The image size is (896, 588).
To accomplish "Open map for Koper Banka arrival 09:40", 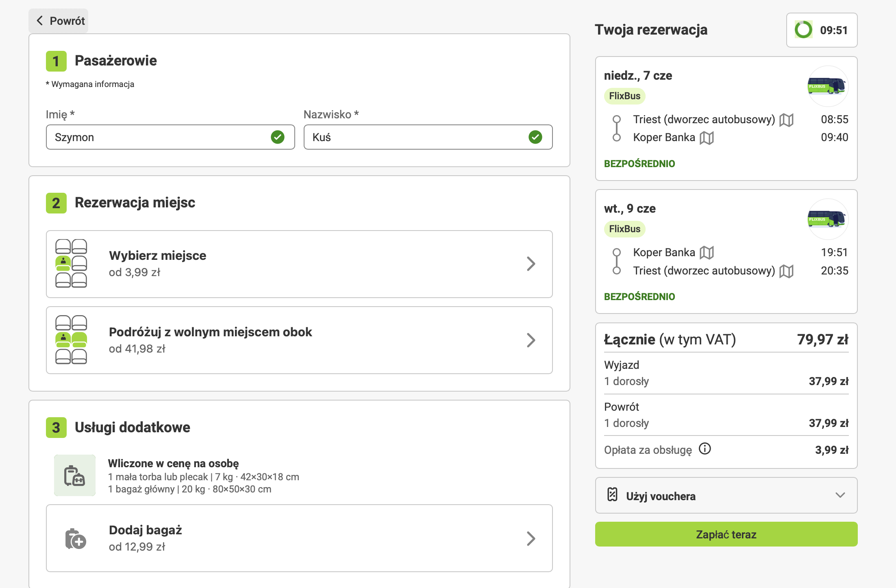I will (x=707, y=137).
